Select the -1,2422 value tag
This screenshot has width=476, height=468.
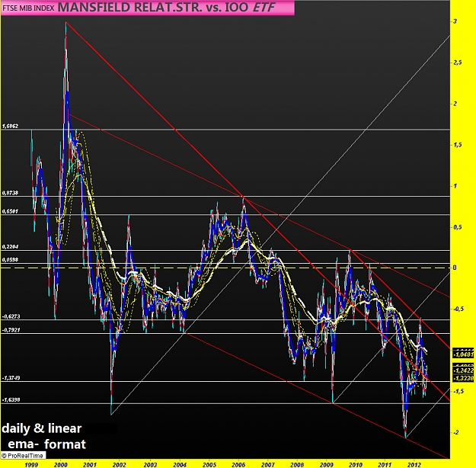tap(463, 370)
